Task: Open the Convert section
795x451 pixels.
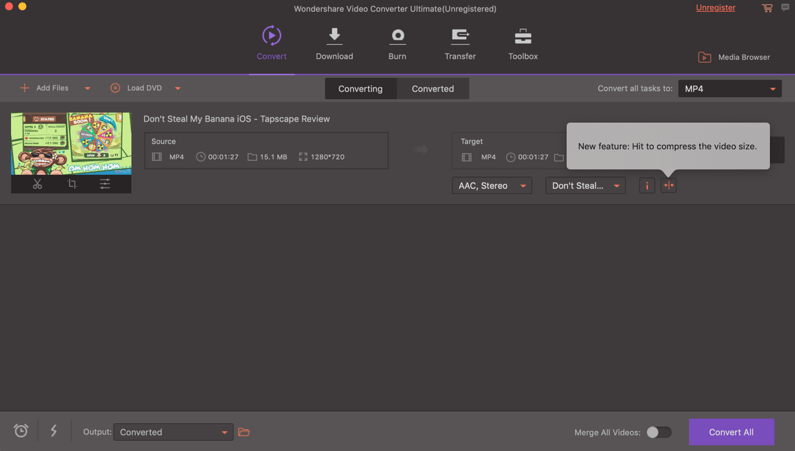Action: point(271,44)
